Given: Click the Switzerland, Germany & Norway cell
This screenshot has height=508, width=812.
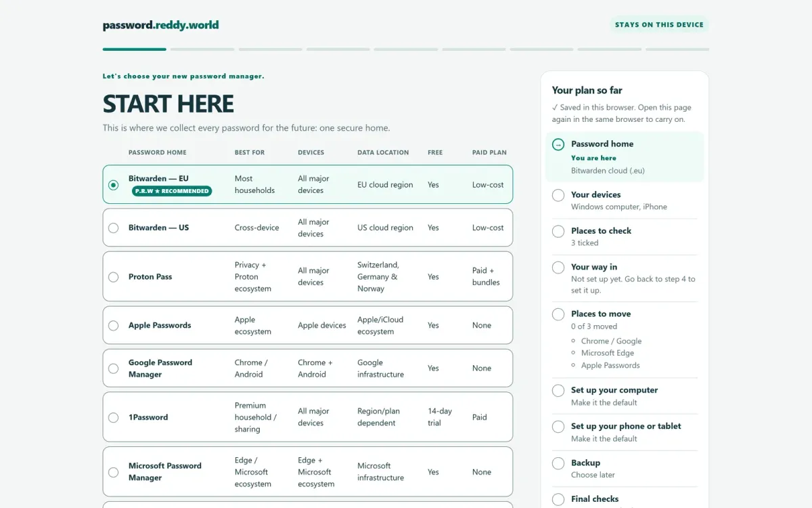Looking at the screenshot, I should pyautogui.click(x=378, y=277).
